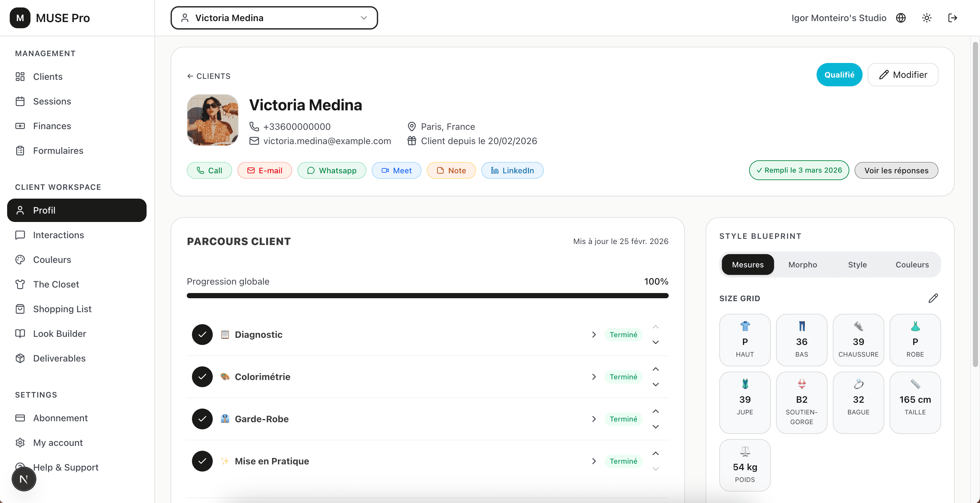The height and width of the screenshot is (503, 980).
Task: Start a Meet video call
Action: (396, 171)
